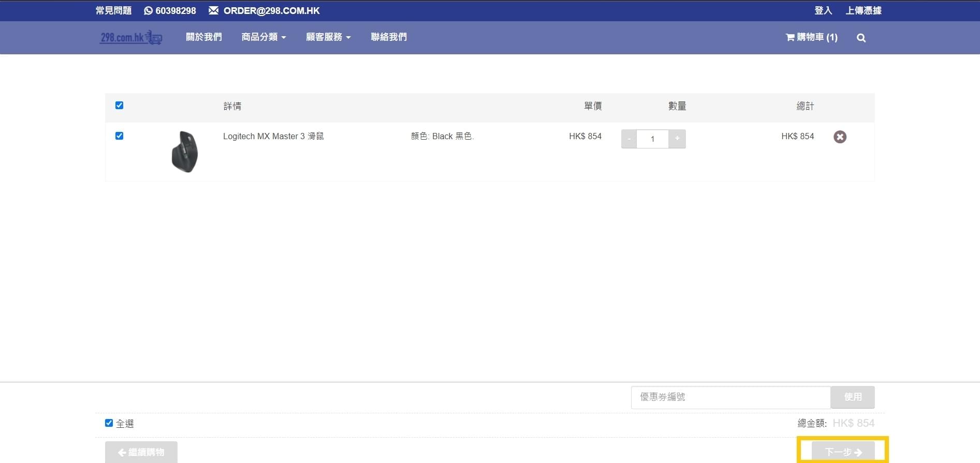Expand the 顧客服務 dropdown menu

(328, 37)
